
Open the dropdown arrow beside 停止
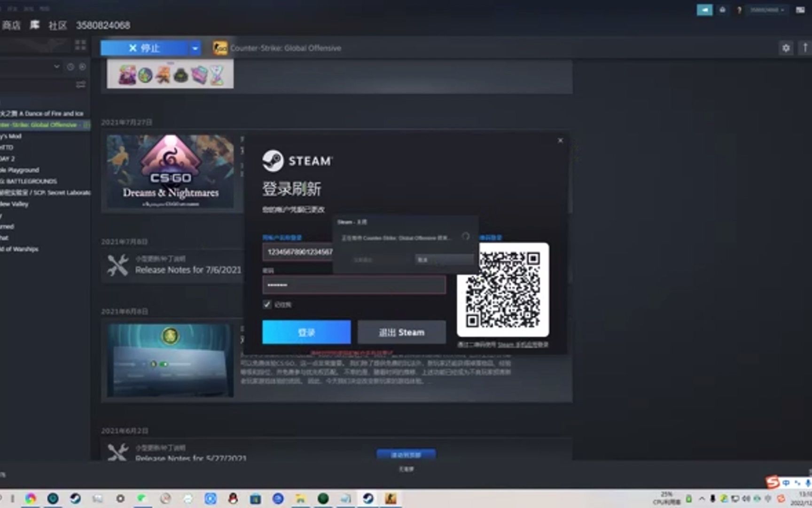click(195, 48)
